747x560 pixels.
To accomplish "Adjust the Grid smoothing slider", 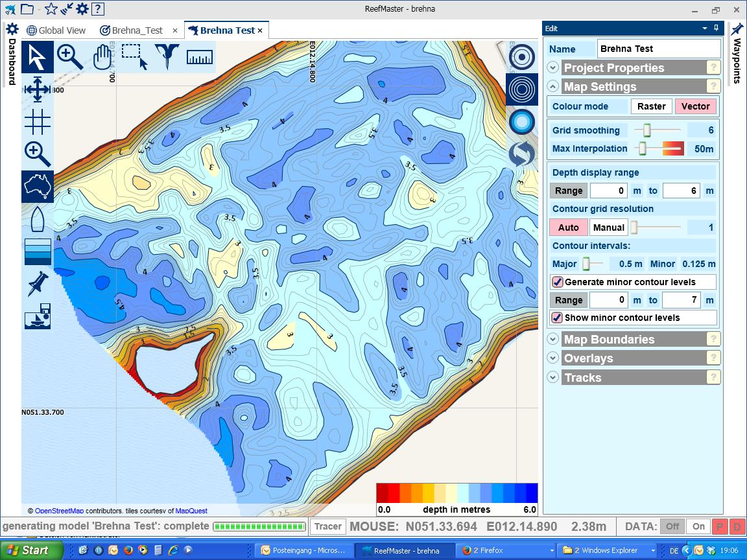I will (x=646, y=130).
